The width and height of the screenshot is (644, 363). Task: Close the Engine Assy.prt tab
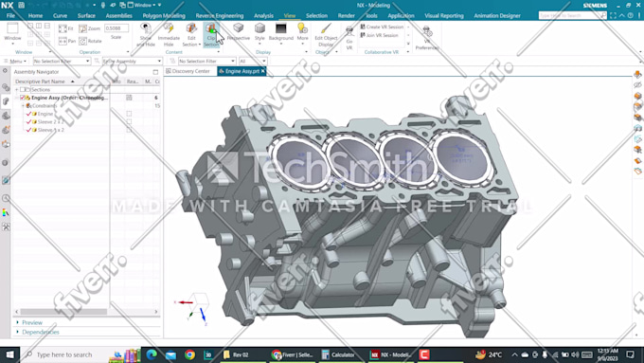pos(263,71)
